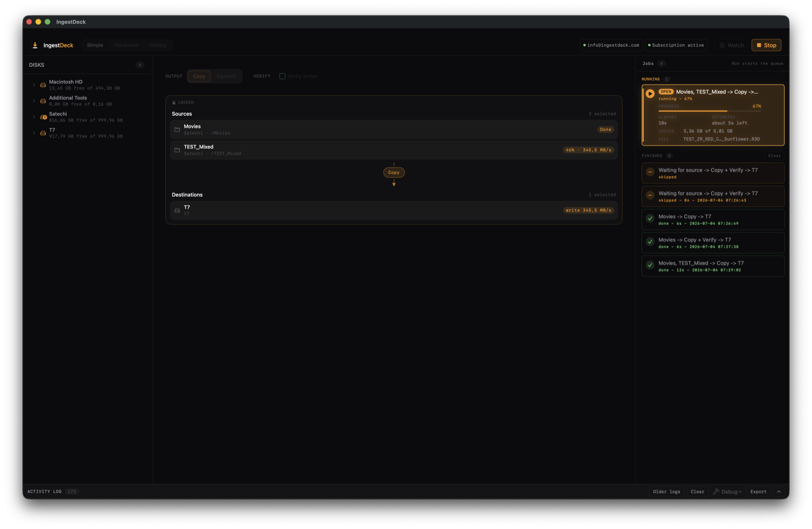This screenshot has height=529, width=812.
Task: Click the IngestDeck download logo icon
Action: tap(35, 45)
